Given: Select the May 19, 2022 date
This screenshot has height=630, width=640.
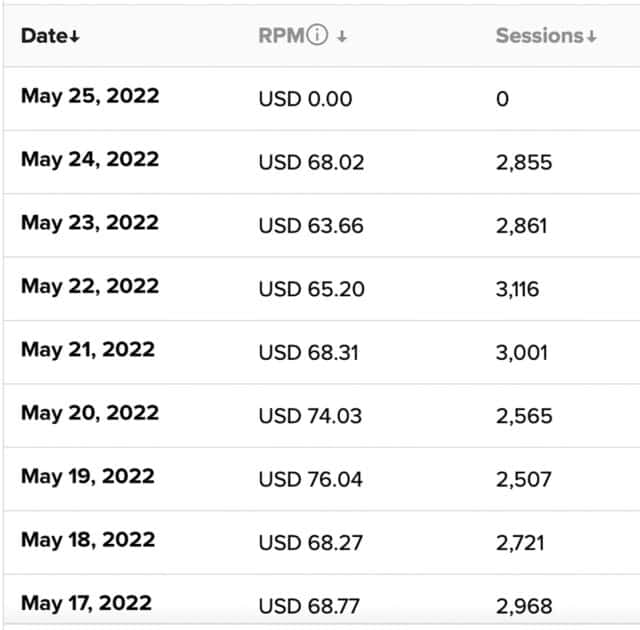Looking at the screenshot, I should (x=88, y=477).
